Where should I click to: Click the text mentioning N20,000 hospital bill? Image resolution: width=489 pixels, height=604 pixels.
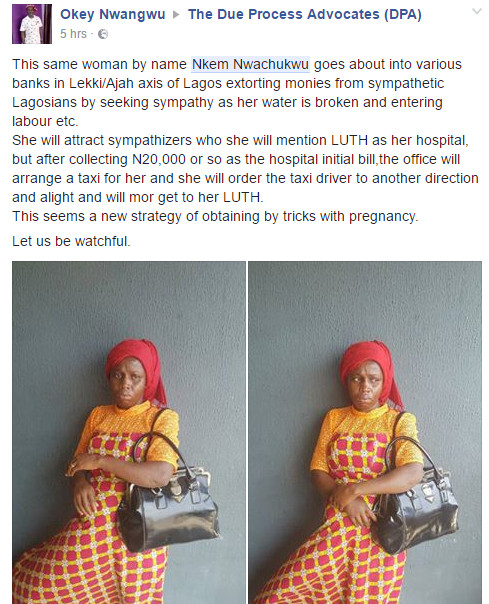[x=236, y=159]
